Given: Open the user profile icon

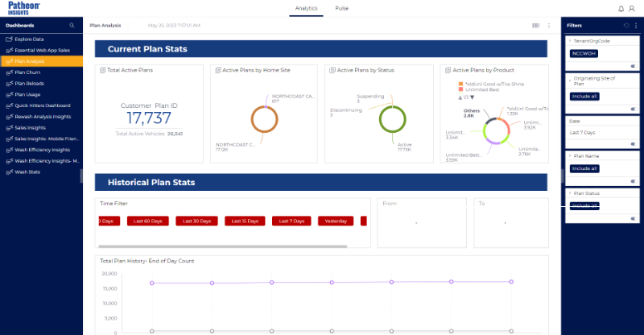Looking at the screenshot, I should tap(632, 9).
